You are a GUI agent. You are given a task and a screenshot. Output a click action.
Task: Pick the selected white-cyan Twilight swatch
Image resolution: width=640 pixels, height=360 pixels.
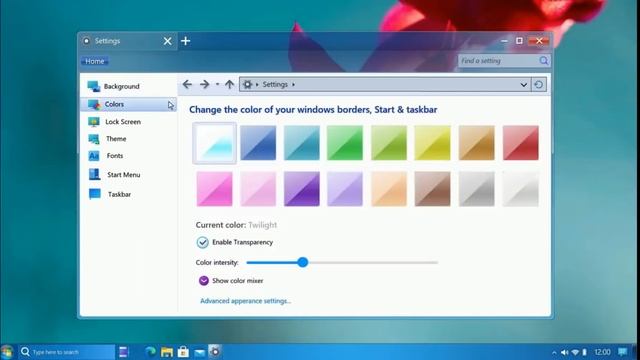(x=214, y=143)
